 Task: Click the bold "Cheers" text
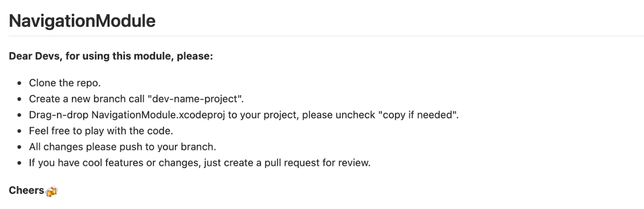pos(26,190)
